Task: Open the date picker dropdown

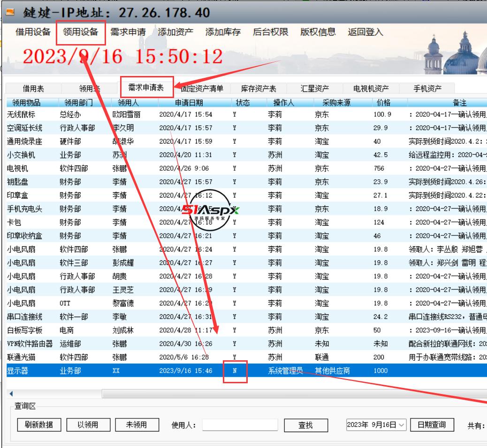Action: pos(401,425)
